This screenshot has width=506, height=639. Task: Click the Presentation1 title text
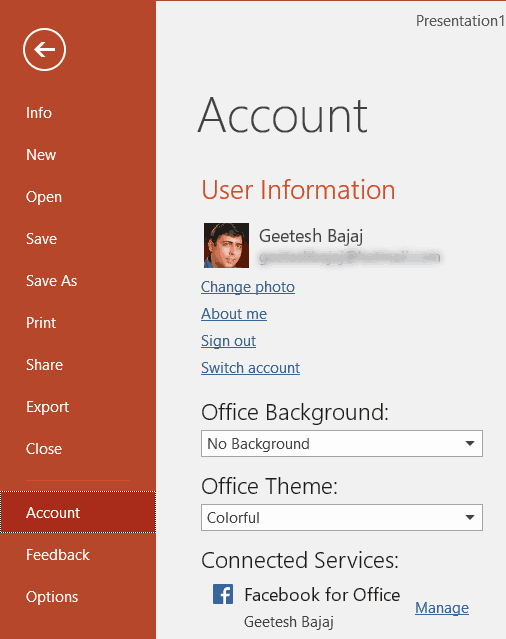460,20
